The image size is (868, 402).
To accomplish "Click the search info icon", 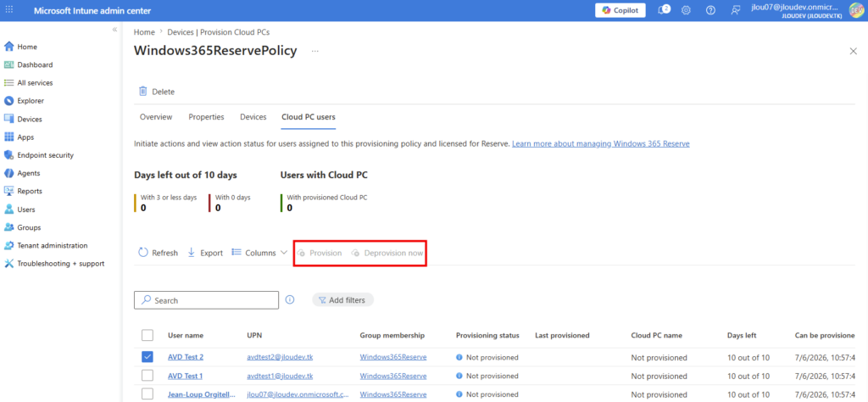I will (x=290, y=299).
